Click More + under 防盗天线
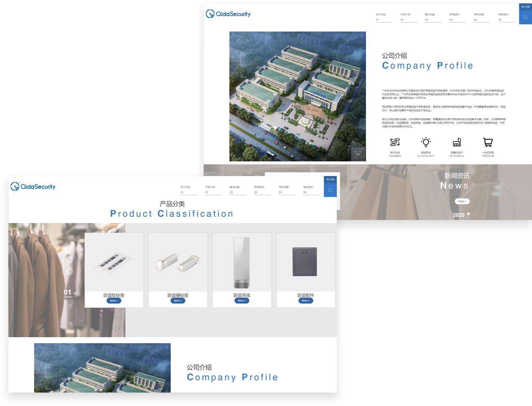The image size is (532, 406). 242,301
